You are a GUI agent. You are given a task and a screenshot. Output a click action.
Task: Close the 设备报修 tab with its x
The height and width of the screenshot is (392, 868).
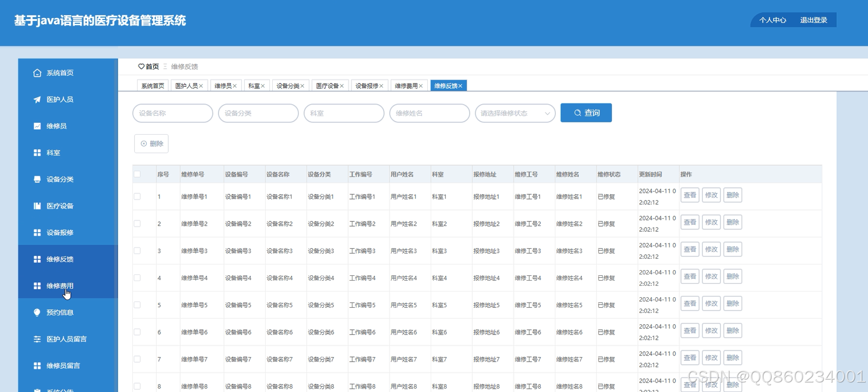pos(381,86)
